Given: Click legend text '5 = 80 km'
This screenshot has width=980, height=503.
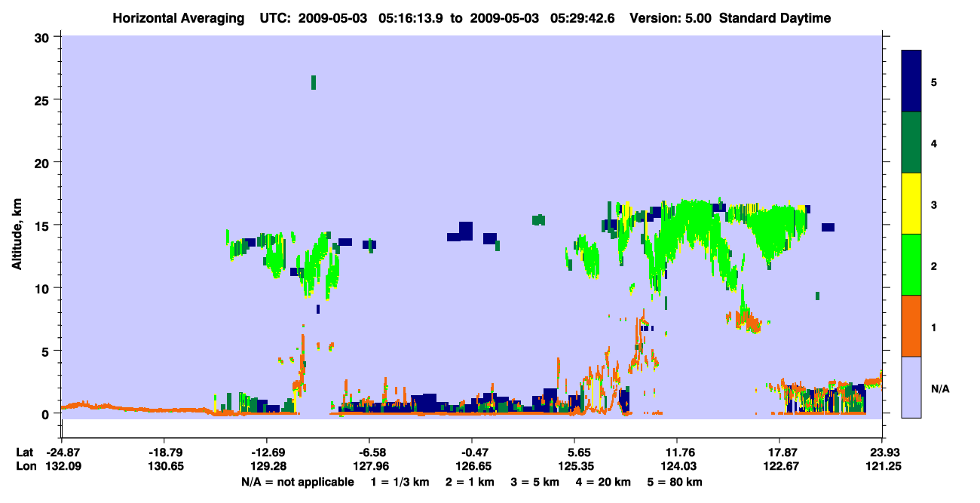Looking at the screenshot, I should pyautogui.click(x=675, y=482).
